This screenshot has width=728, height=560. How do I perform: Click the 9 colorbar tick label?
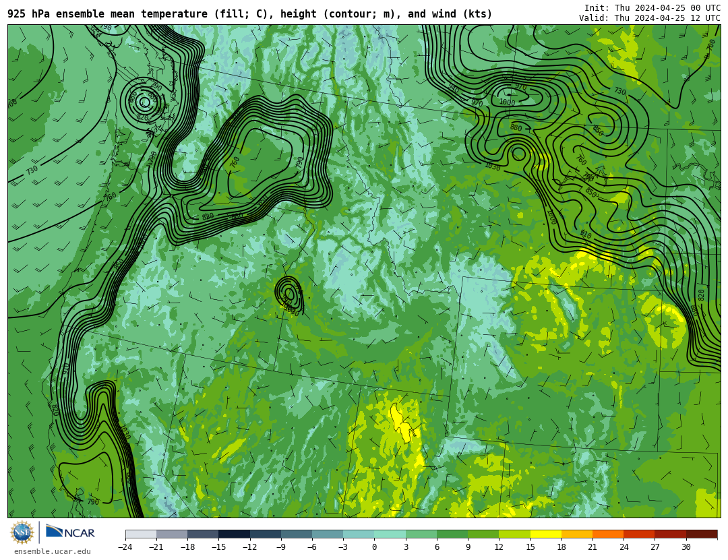468,547
